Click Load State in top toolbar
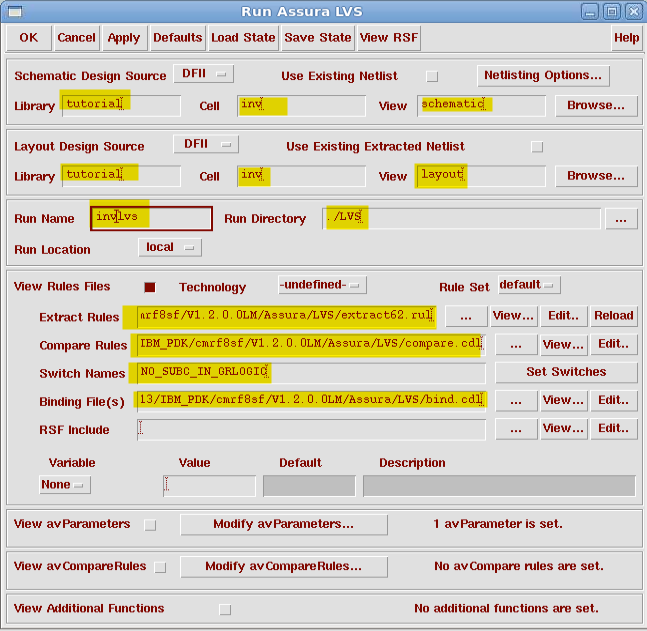This screenshot has height=631, width=647. click(243, 38)
